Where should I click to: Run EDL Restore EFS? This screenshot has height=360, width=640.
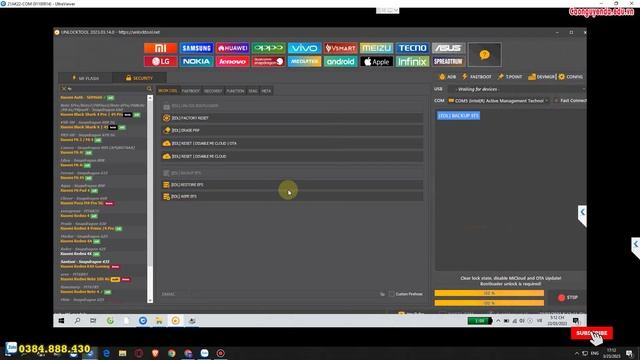point(292,185)
